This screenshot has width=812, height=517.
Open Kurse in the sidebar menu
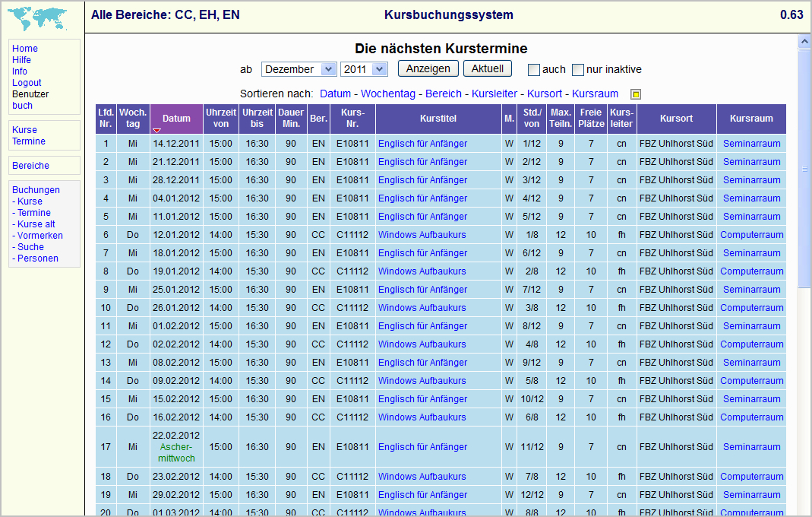25,130
